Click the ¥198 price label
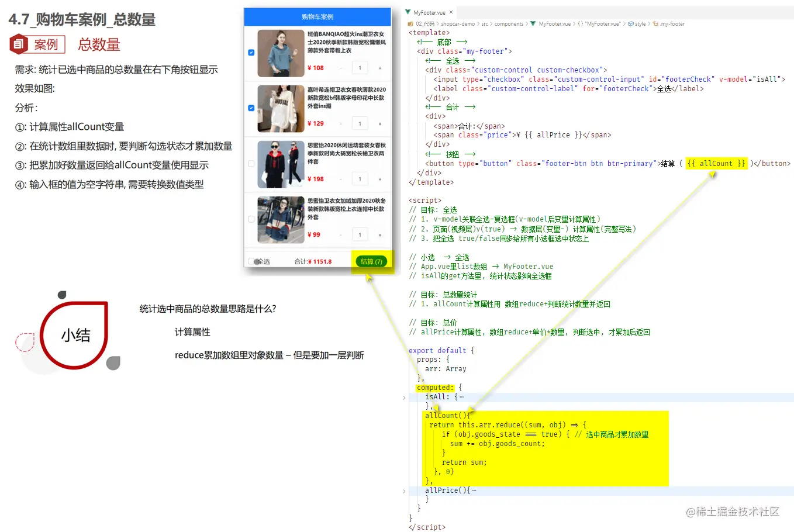Screen dimensions: 794x532 point(316,179)
